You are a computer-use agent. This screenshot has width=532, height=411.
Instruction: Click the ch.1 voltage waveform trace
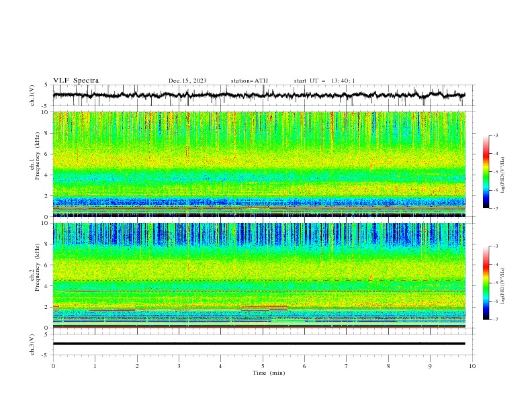click(259, 95)
